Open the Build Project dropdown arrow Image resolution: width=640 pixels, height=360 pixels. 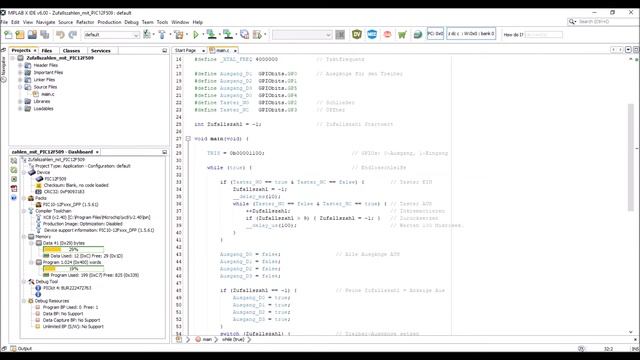170,35
